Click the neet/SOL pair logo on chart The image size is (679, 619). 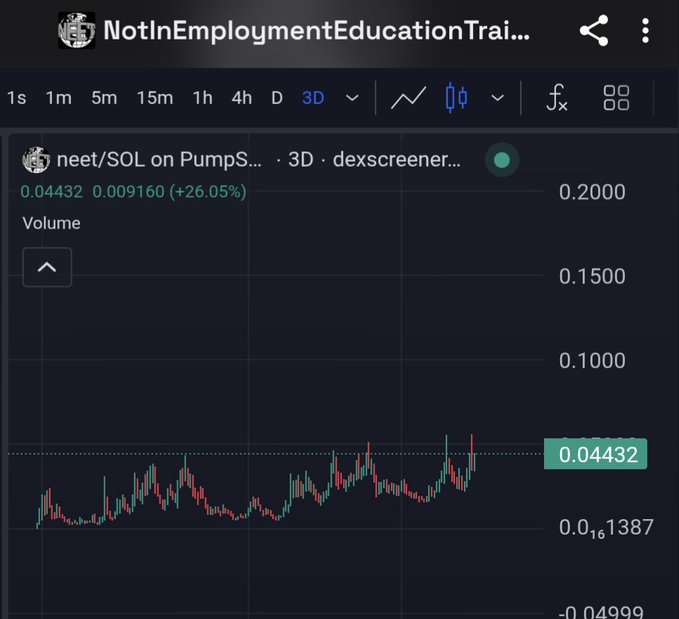tap(36, 160)
